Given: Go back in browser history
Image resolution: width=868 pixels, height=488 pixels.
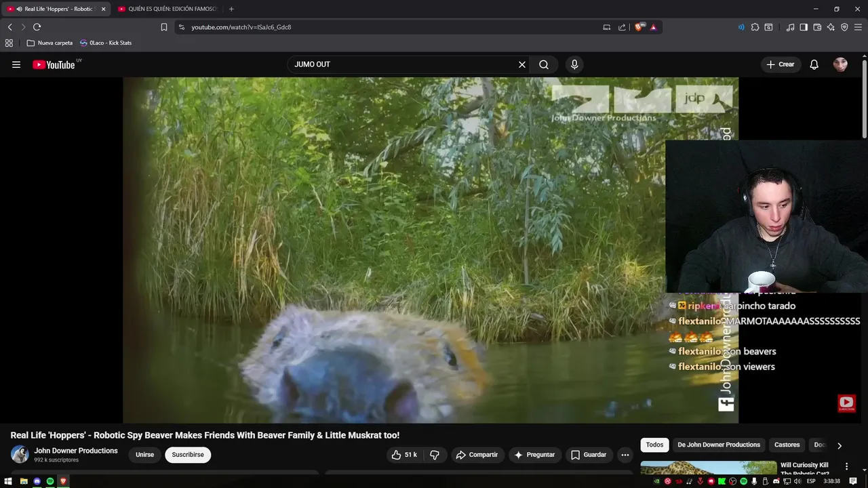Looking at the screenshot, I should (x=9, y=27).
